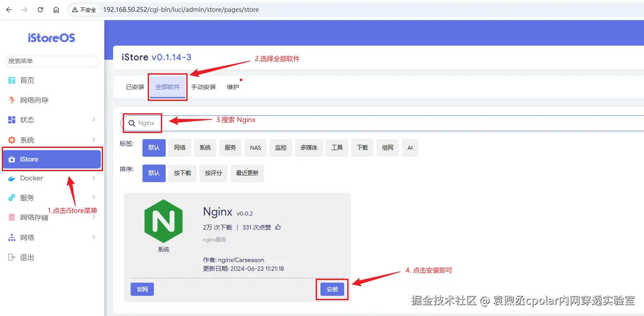644x316 pixels.
Task: Click the 更新日期 2024-06-23 text
Action: (x=243, y=269)
